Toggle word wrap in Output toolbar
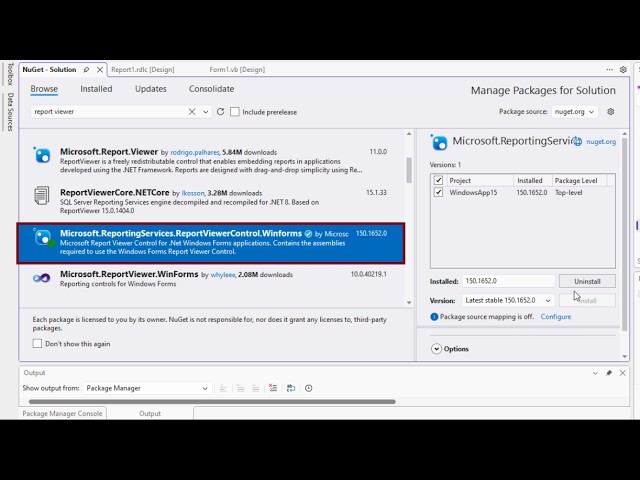 291,388
